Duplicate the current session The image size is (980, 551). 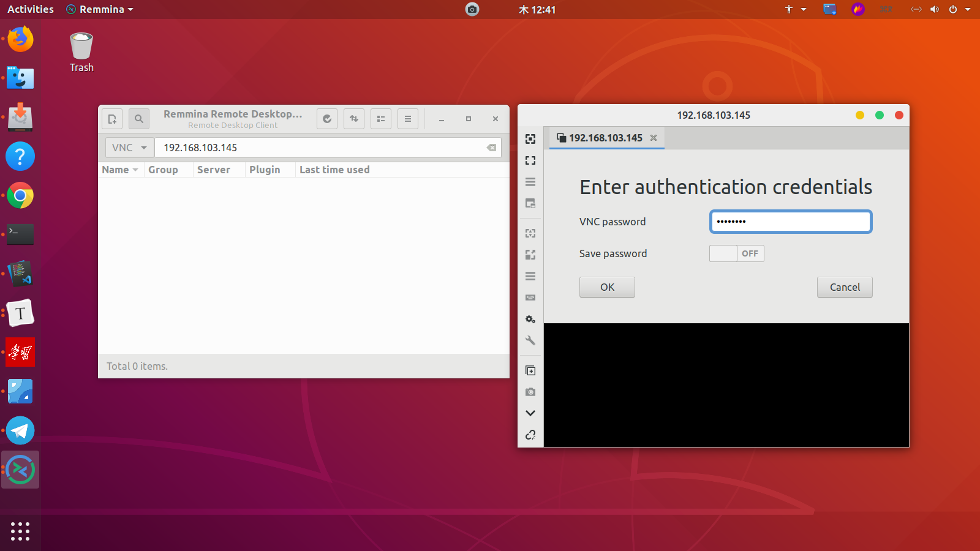click(530, 370)
